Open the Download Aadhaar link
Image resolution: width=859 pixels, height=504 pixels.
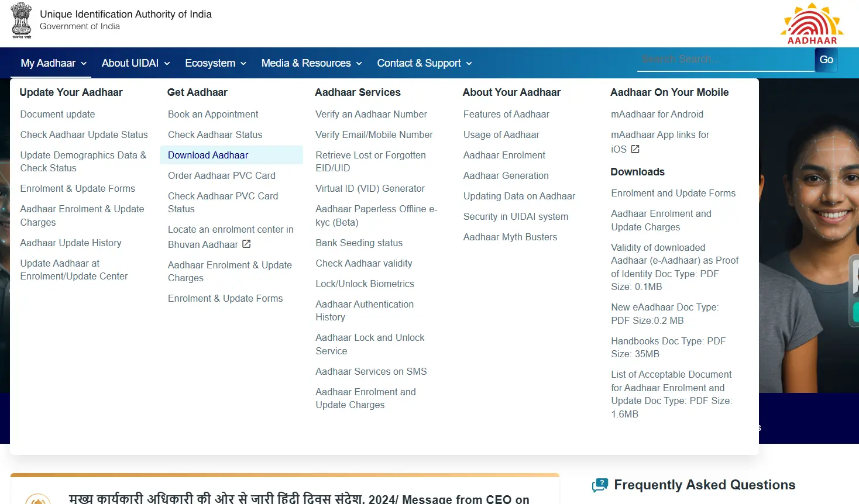[x=207, y=155]
